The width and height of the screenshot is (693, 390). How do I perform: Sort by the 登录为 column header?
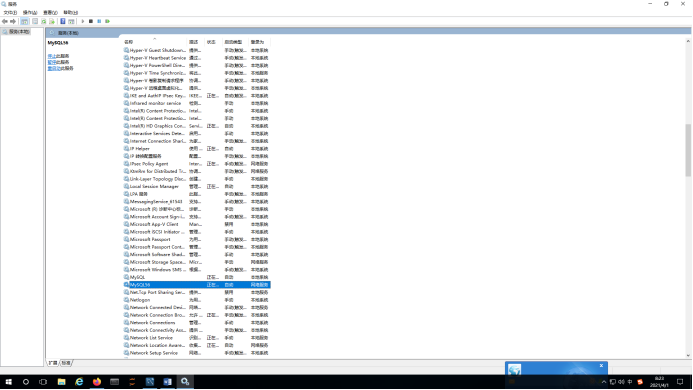click(260, 42)
